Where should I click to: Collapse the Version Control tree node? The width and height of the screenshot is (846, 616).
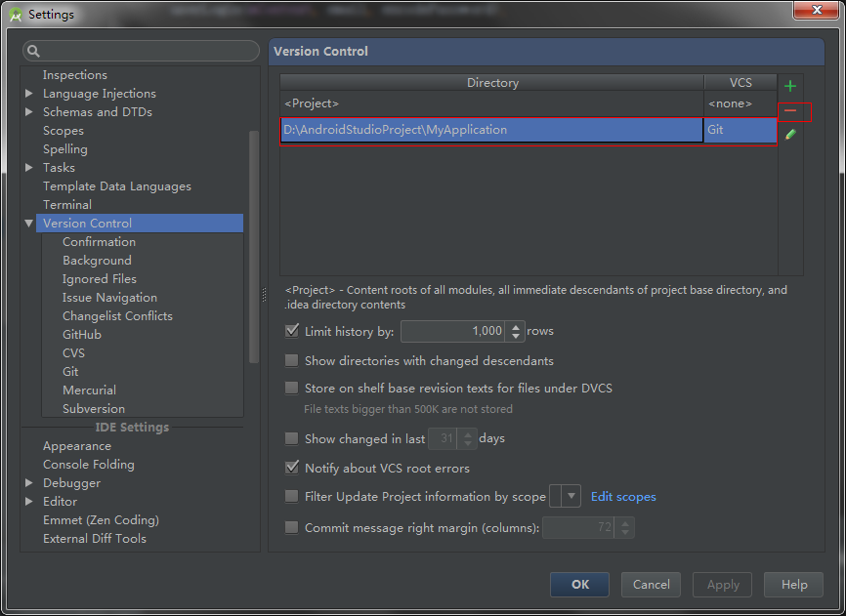coord(29,224)
